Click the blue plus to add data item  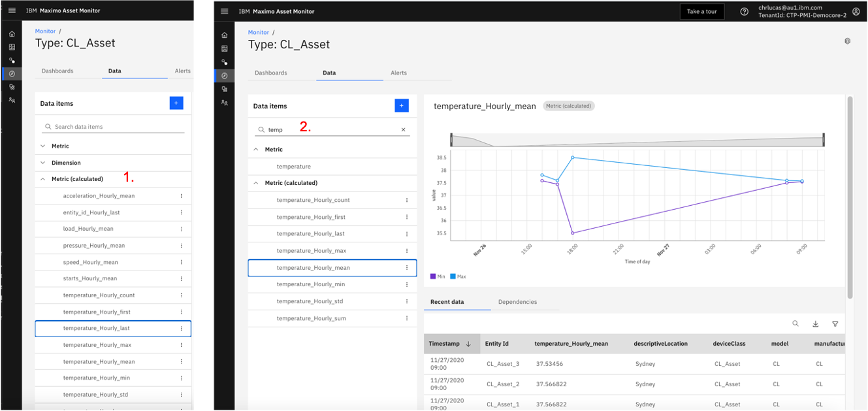point(402,105)
